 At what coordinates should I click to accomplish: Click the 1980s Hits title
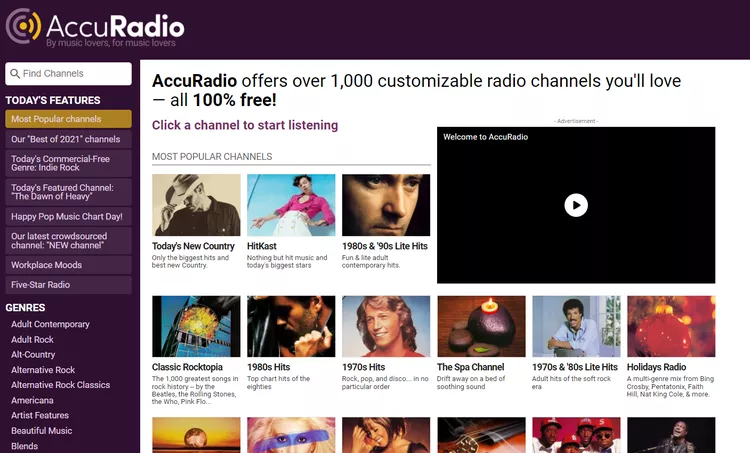tap(268, 367)
